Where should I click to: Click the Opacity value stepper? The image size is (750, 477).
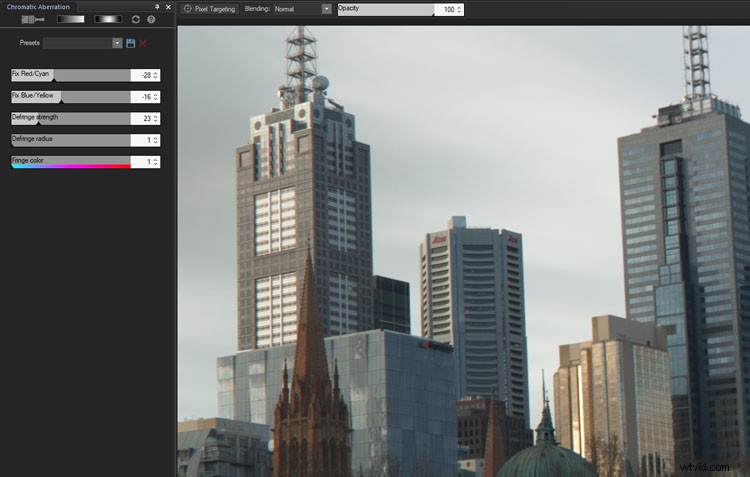tap(459, 10)
